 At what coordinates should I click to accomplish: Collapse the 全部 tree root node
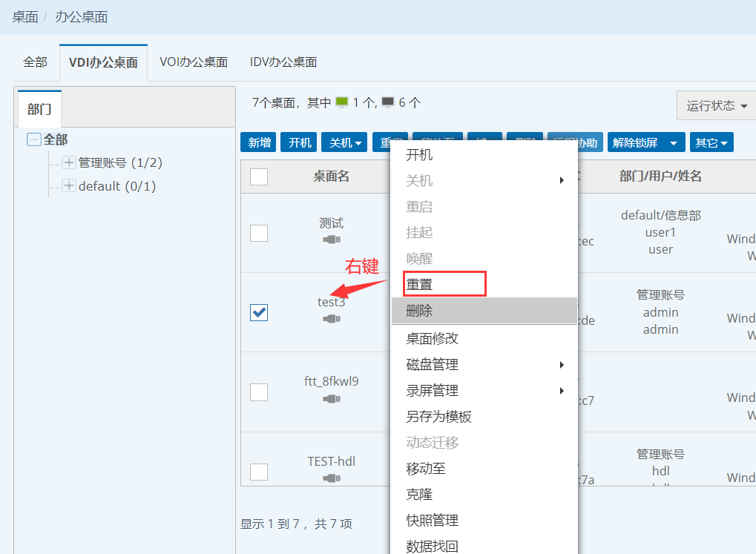(34, 139)
